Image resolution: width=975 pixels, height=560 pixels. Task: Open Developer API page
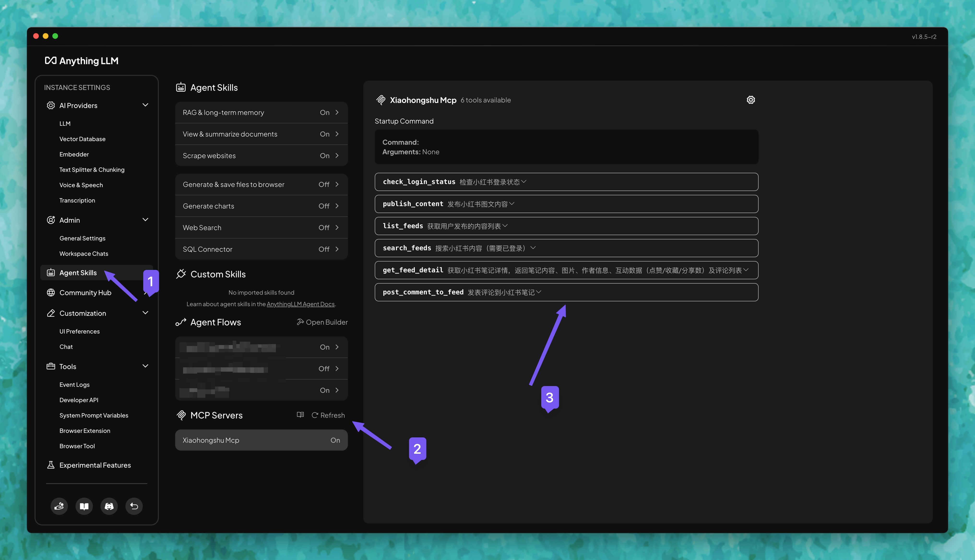pyautogui.click(x=79, y=400)
